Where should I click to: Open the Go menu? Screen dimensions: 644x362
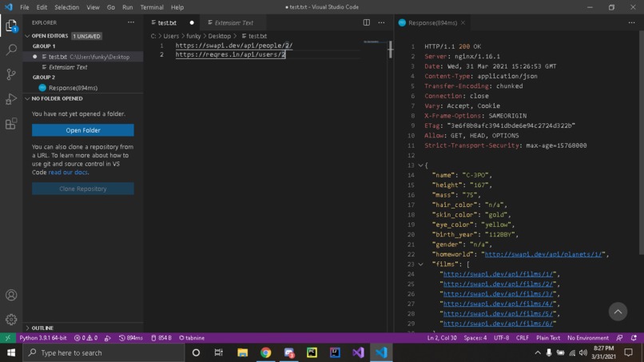click(x=111, y=7)
